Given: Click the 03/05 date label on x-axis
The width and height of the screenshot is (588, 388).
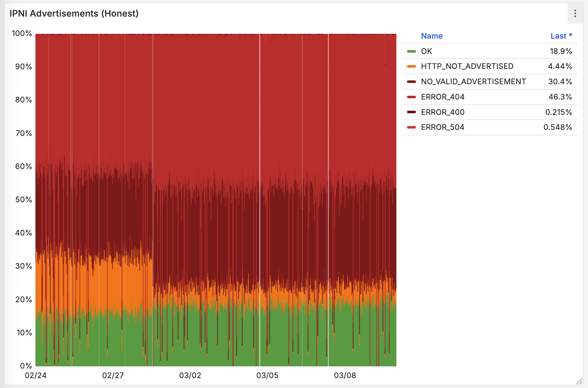Looking at the screenshot, I should coord(267,376).
